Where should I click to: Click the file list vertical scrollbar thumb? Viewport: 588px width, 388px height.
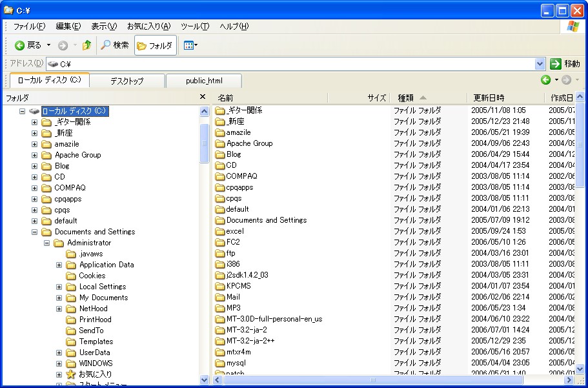coord(580,144)
